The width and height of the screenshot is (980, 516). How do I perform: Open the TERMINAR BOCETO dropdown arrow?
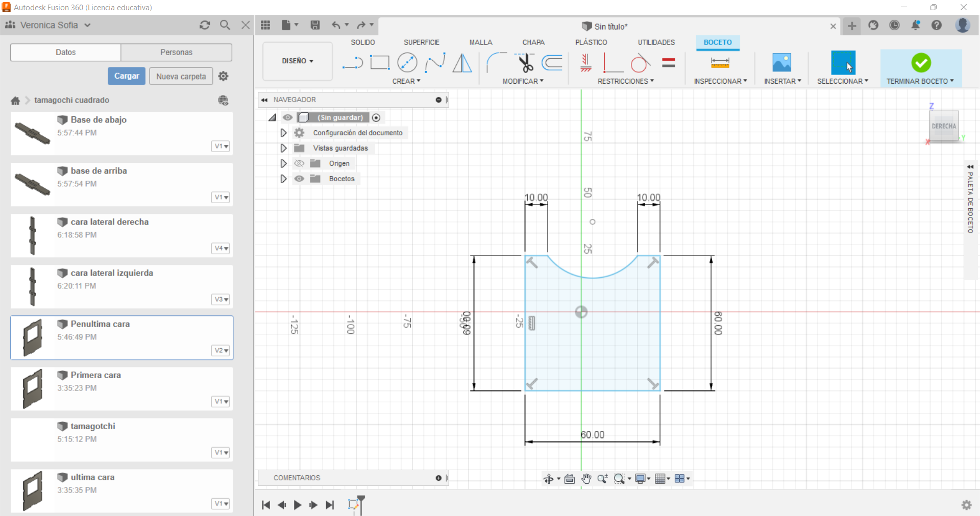pyautogui.click(x=952, y=81)
